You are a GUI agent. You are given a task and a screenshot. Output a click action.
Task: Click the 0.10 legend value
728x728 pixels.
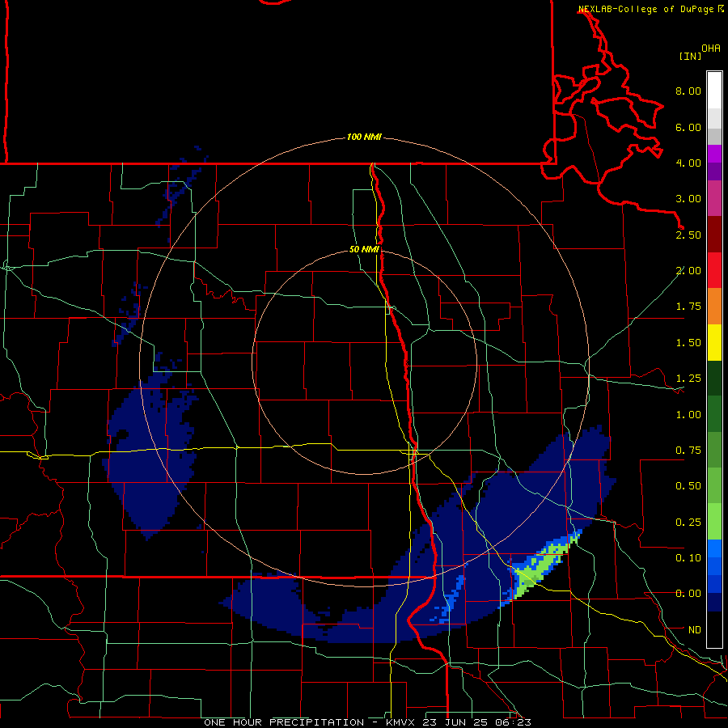pos(688,558)
